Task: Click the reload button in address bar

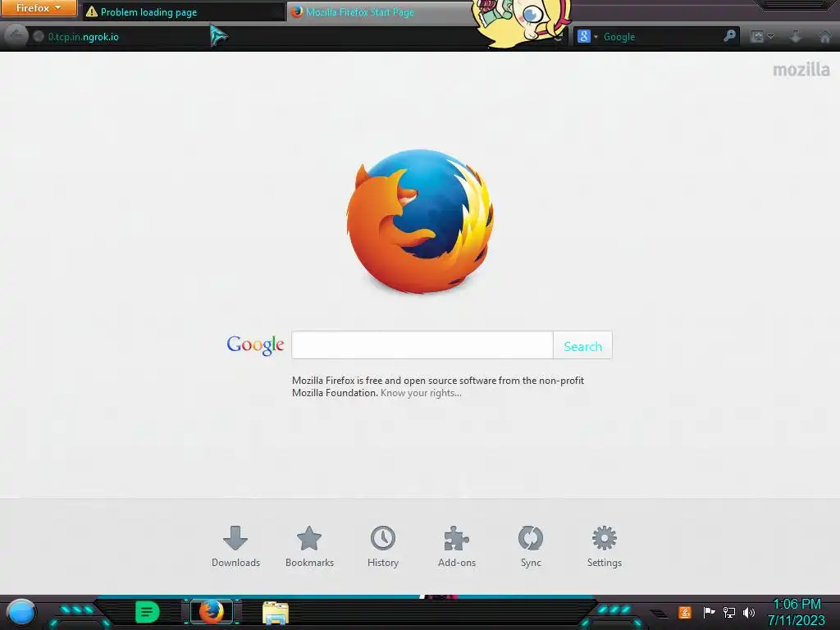Action: click(559, 38)
